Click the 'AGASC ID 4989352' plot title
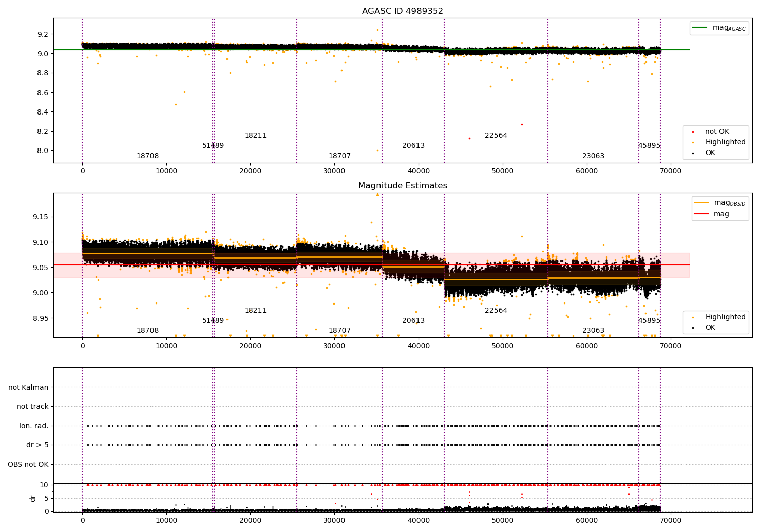Viewport: 760px width, 532px height. (402, 11)
